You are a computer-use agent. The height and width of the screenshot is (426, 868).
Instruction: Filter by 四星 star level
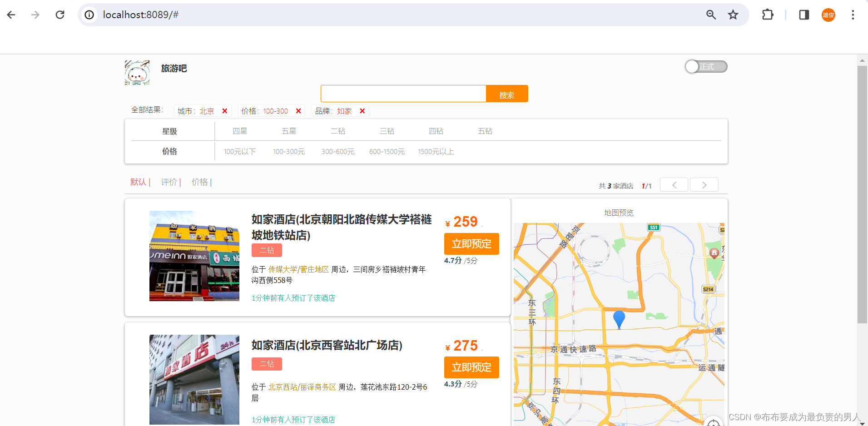(240, 131)
